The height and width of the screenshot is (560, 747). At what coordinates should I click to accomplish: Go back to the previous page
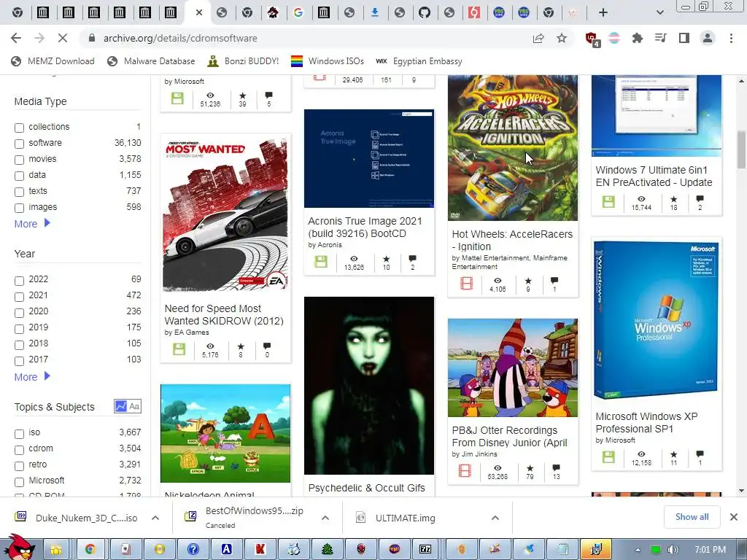pyautogui.click(x=16, y=38)
